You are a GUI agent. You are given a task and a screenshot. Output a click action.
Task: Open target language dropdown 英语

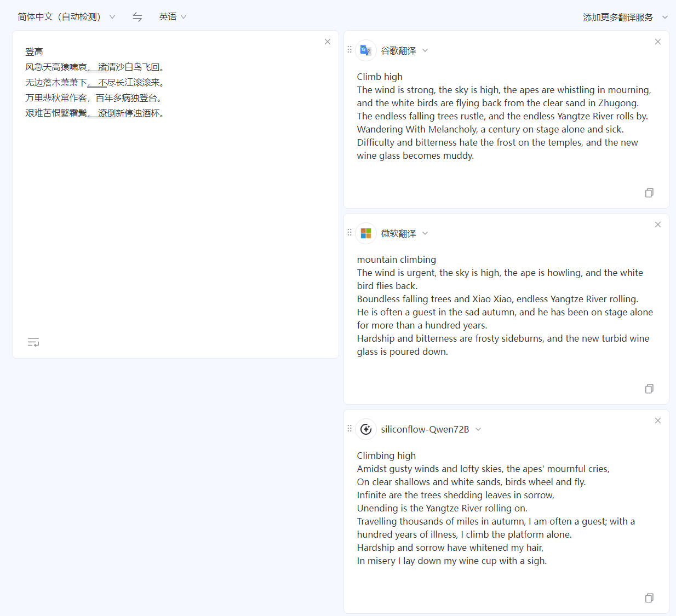[x=173, y=17]
